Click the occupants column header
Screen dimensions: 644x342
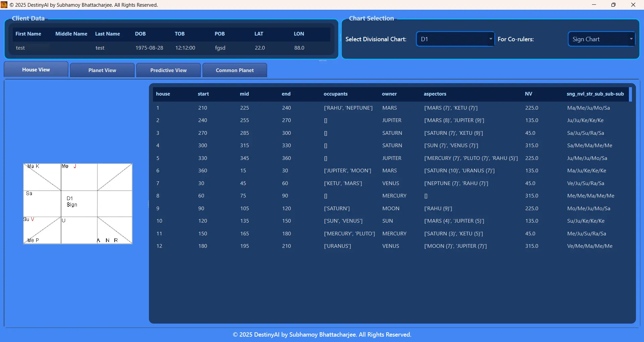pos(336,94)
